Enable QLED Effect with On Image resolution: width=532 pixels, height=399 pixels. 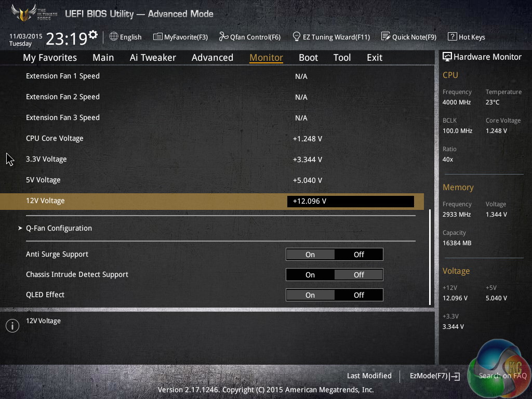(x=310, y=295)
